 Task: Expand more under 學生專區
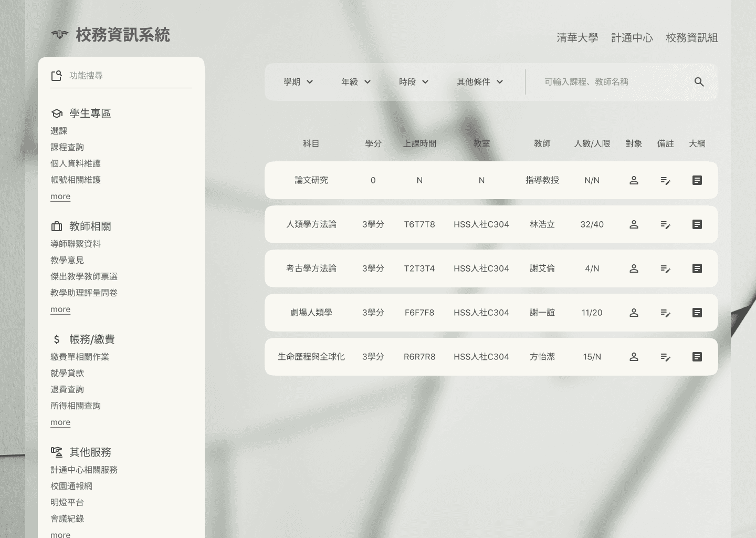pos(60,196)
